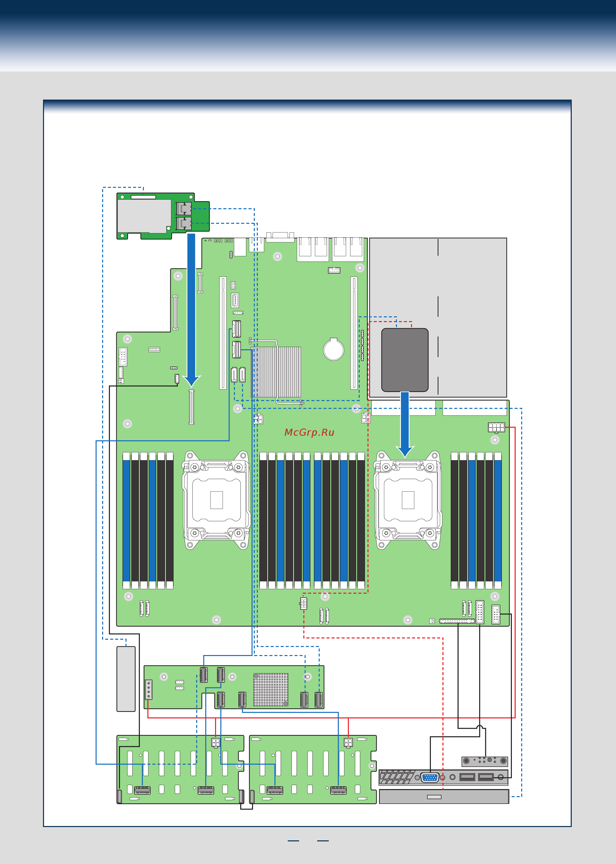Click the tall grey module at lower left
616x864 pixels.
126,679
